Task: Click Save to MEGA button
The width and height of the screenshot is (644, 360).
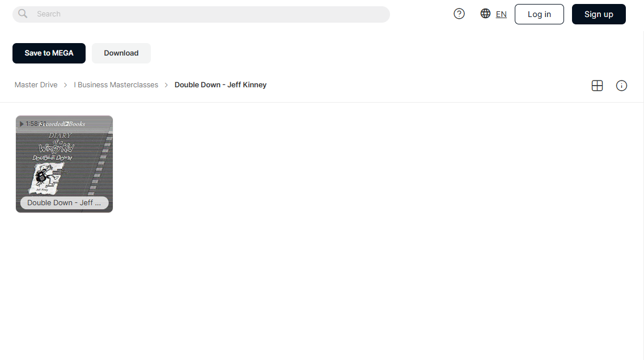Action: click(x=49, y=53)
